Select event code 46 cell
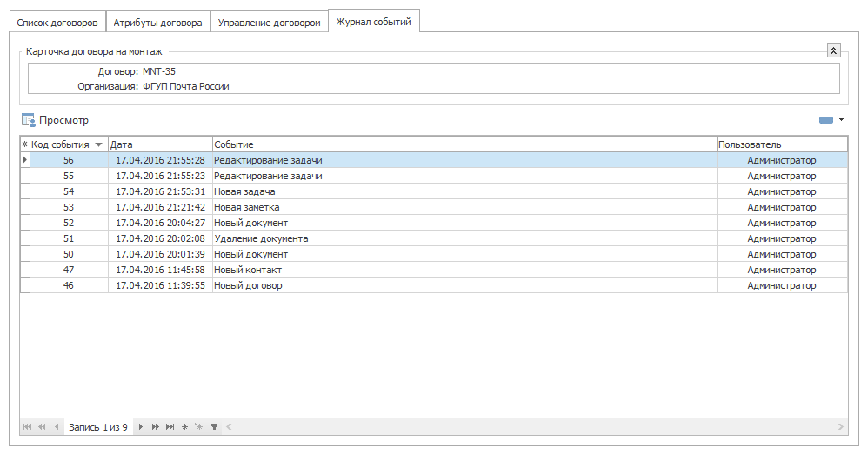Viewport: 868px width, 455px height. click(69, 285)
